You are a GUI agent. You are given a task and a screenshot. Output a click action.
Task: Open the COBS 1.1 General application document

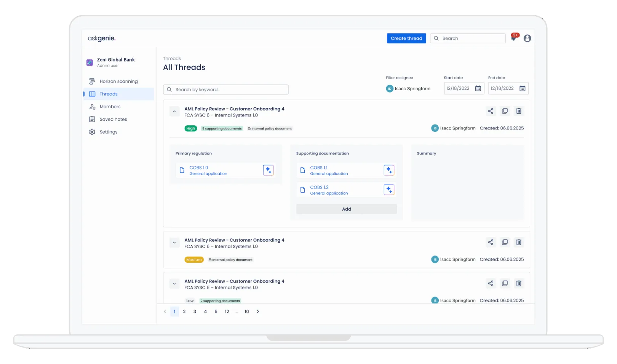coord(329,171)
